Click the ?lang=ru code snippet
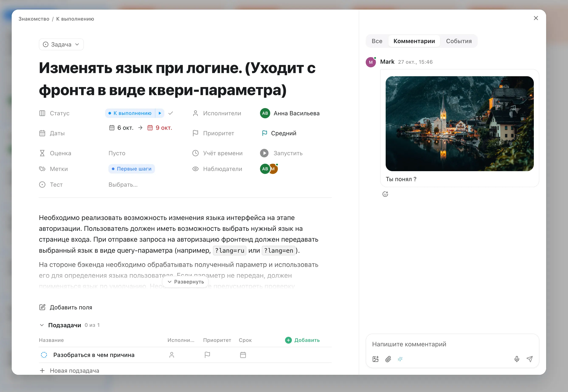This screenshot has height=392, width=568. 229,251
